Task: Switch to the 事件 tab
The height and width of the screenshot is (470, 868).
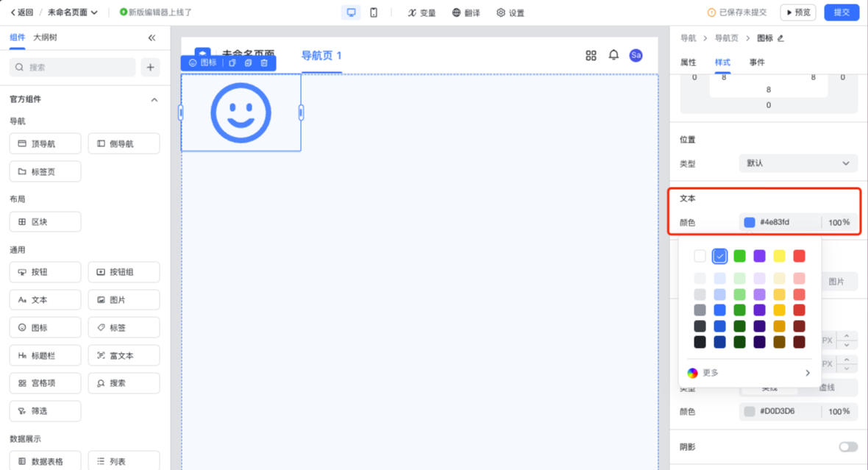Action: coord(757,62)
